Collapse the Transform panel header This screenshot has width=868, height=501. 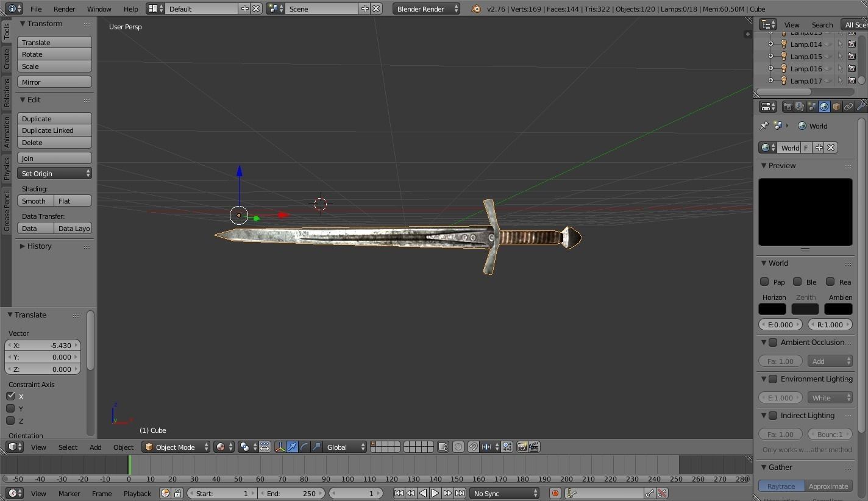click(x=43, y=23)
